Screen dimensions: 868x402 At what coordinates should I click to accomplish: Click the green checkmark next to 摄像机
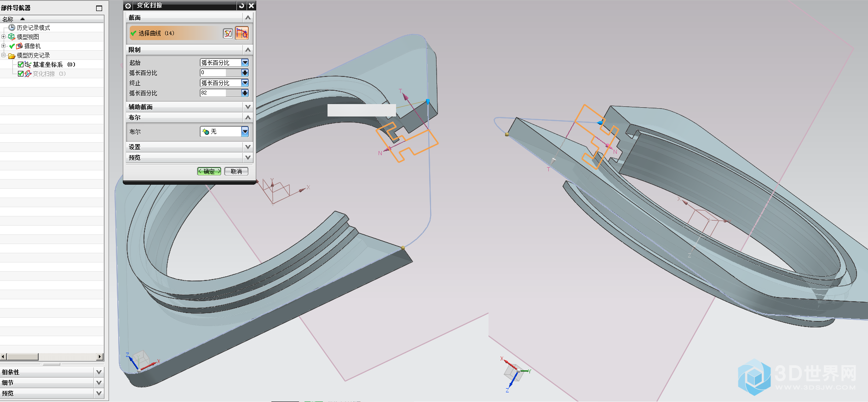tap(12, 46)
